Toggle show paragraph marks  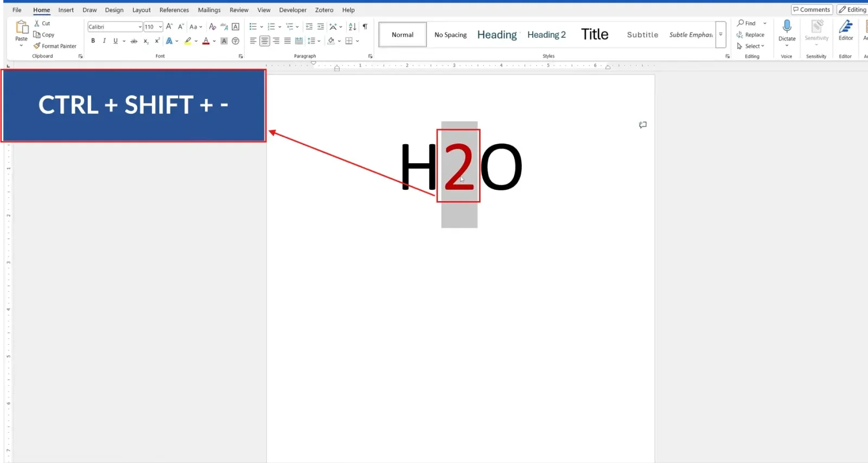click(365, 27)
